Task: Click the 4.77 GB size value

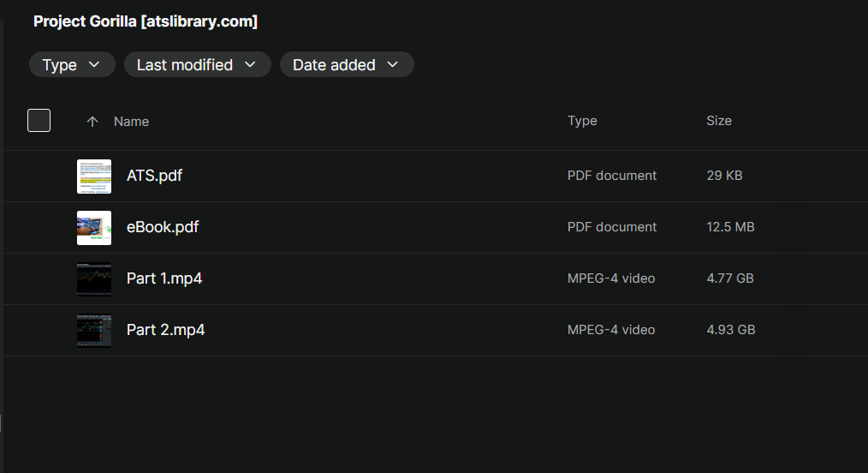Action: 730,278
